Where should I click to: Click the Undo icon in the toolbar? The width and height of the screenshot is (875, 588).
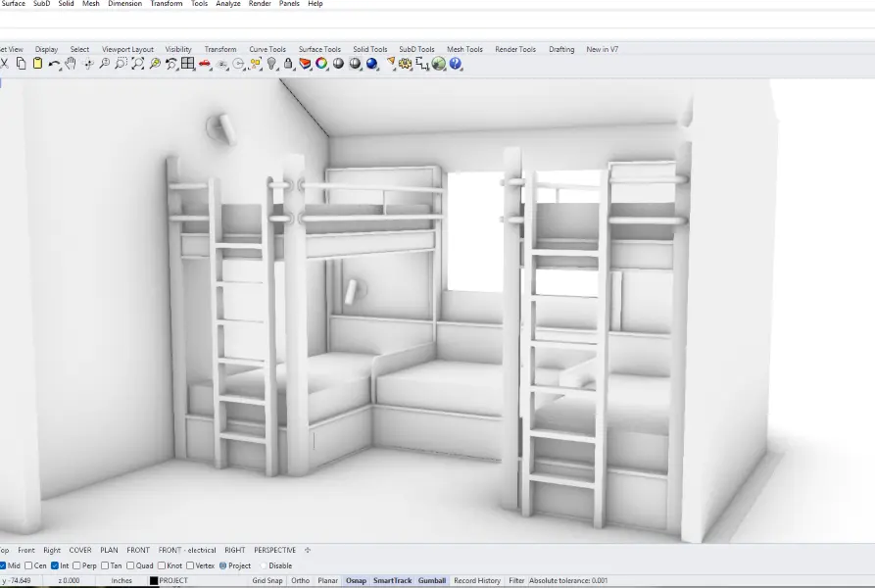click(52, 65)
